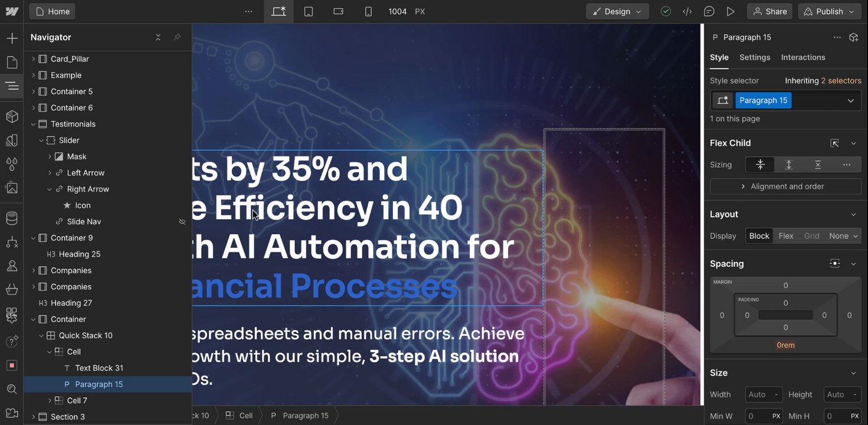The height and width of the screenshot is (425, 868).
Task: Open the breakpoint options ellipsis
Action: (x=248, y=11)
